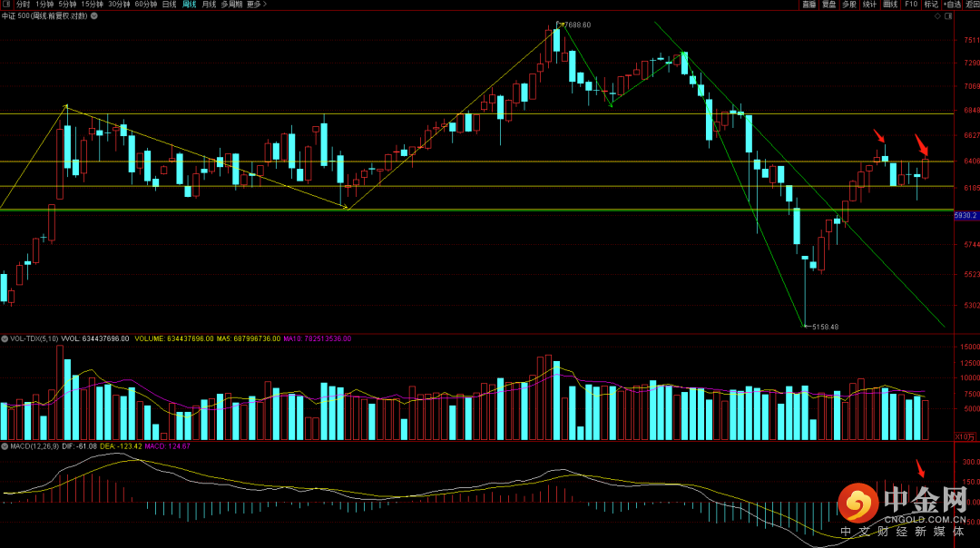This screenshot has width=980, height=548.
Task: Switch to 分时 intraday chart
Action: click(x=23, y=5)
